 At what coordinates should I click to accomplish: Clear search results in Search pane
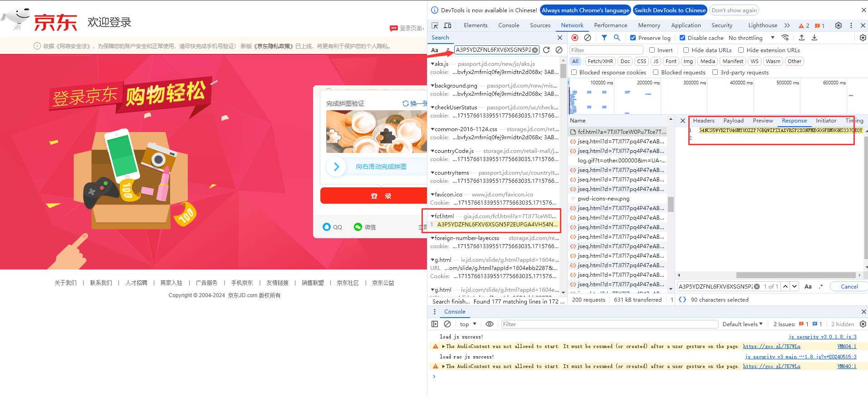click(x=559, y=50)
